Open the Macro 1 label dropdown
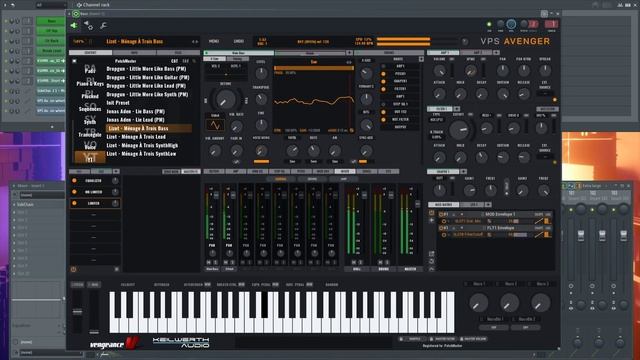The image size is (640, 360). [479, 284]
